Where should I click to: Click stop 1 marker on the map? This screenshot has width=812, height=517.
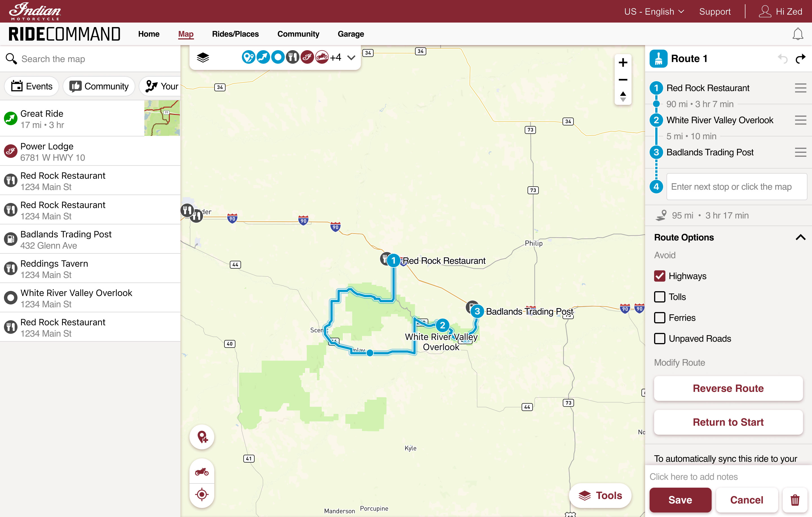point(393,260)
